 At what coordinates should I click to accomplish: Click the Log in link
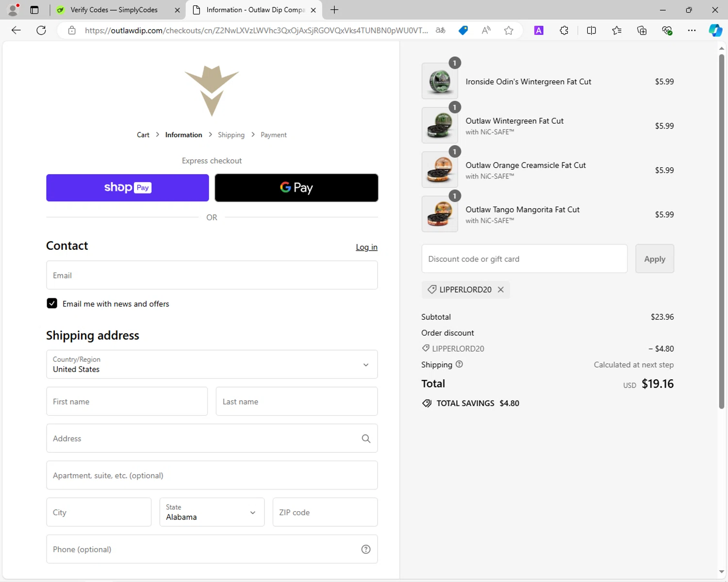[x=366, y=247]
